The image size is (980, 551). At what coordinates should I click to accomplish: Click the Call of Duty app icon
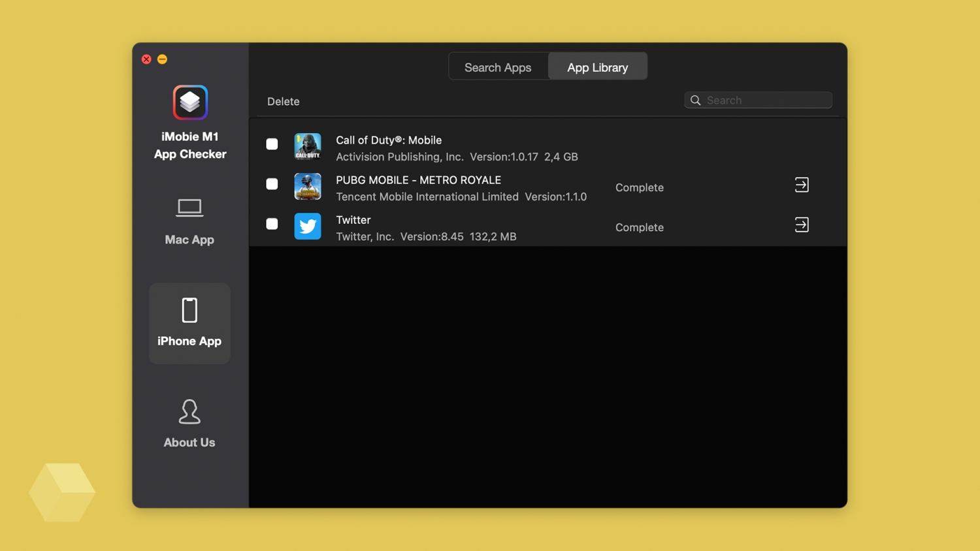click(x=308, y=146)
